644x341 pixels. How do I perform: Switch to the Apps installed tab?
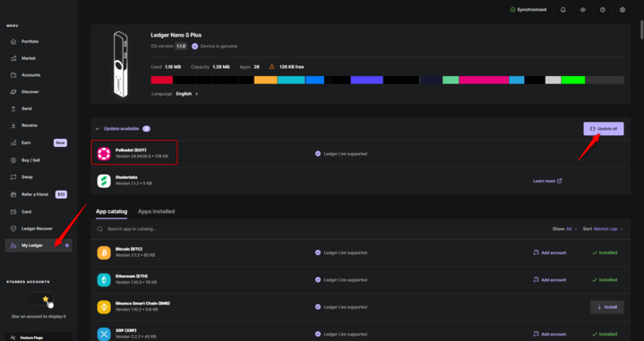(156, 212)
